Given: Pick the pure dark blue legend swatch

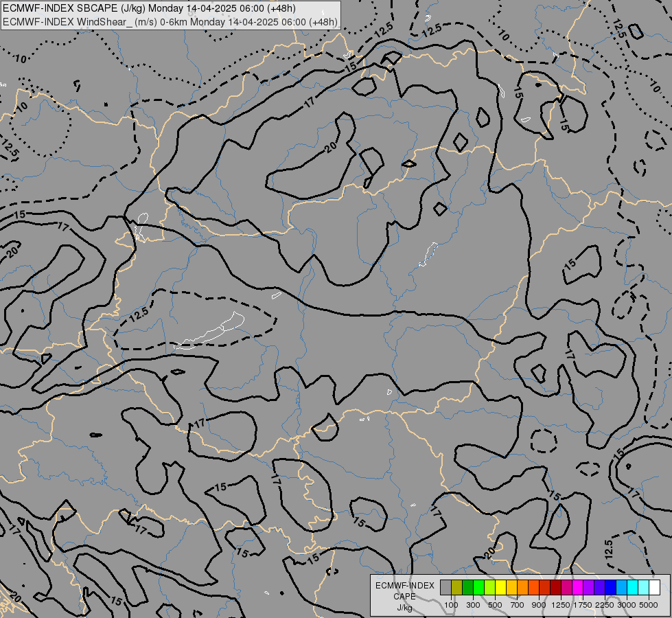Looking at the screenshot, I should click(x=610, y=587).
